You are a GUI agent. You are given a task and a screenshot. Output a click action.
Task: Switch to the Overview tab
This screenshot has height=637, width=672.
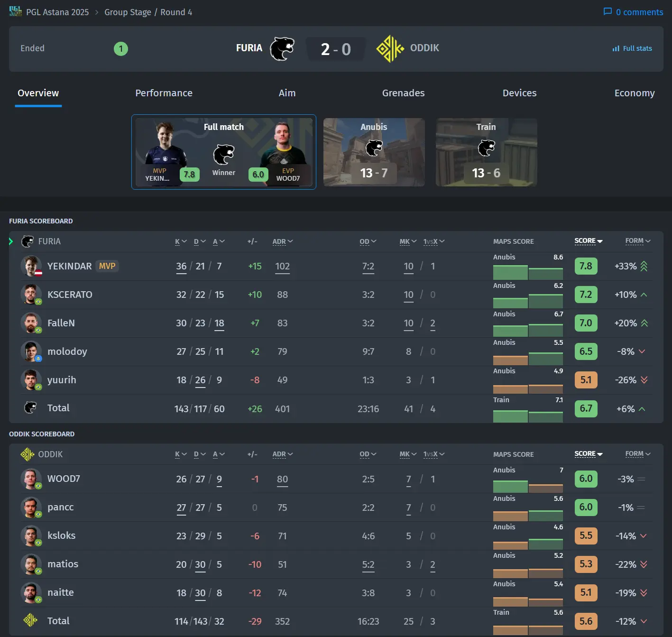click(38, 93)
